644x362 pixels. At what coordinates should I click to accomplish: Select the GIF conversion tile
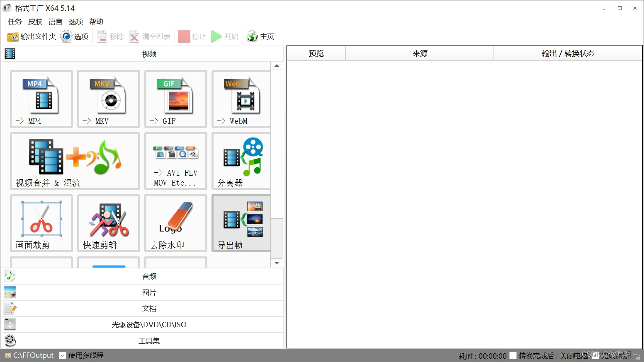[x=176, y=99]
